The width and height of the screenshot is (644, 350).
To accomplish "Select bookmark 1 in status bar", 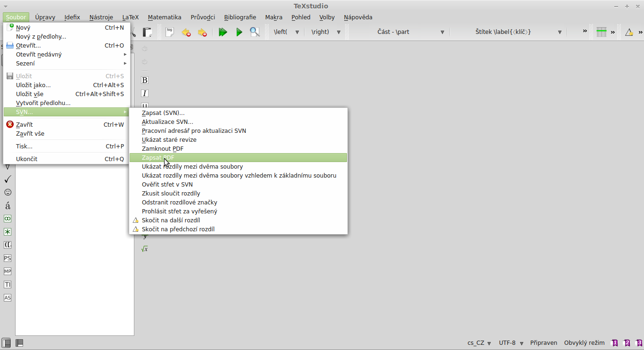I will pos(615,343).
